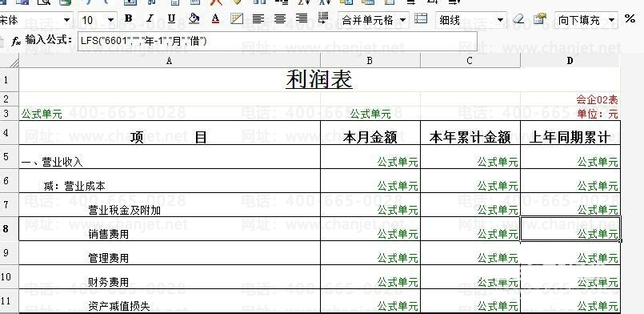Select column C header
The image size is (644, 314).
(470, 61)
